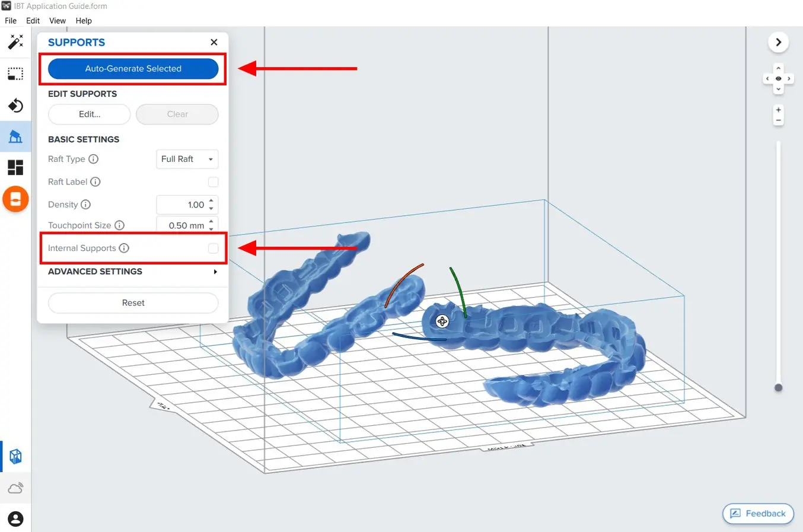Enable the Internal Supports checkbox
The width and height of the screenshot is (803, 532).
coord(214,249)
